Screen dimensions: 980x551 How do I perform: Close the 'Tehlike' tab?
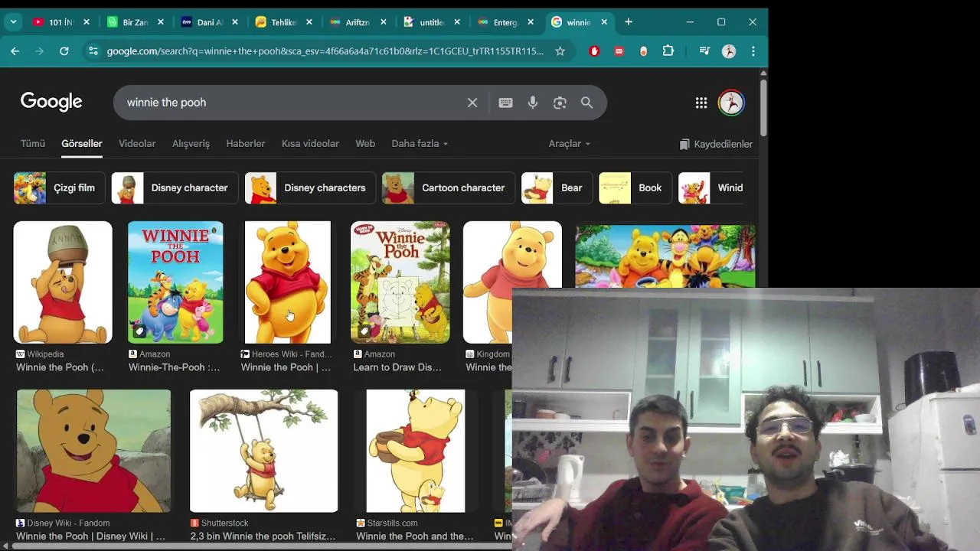coord(309,22)
